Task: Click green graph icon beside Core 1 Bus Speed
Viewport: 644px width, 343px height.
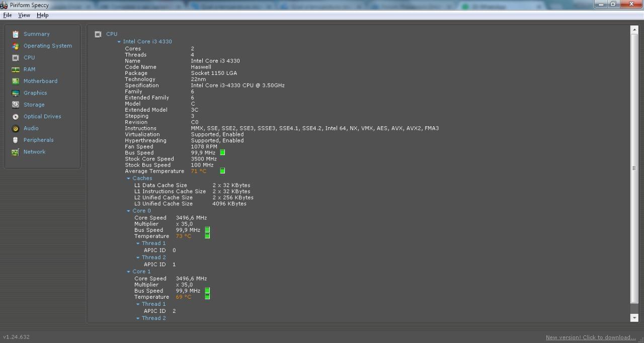Action: tap(207, 291)
